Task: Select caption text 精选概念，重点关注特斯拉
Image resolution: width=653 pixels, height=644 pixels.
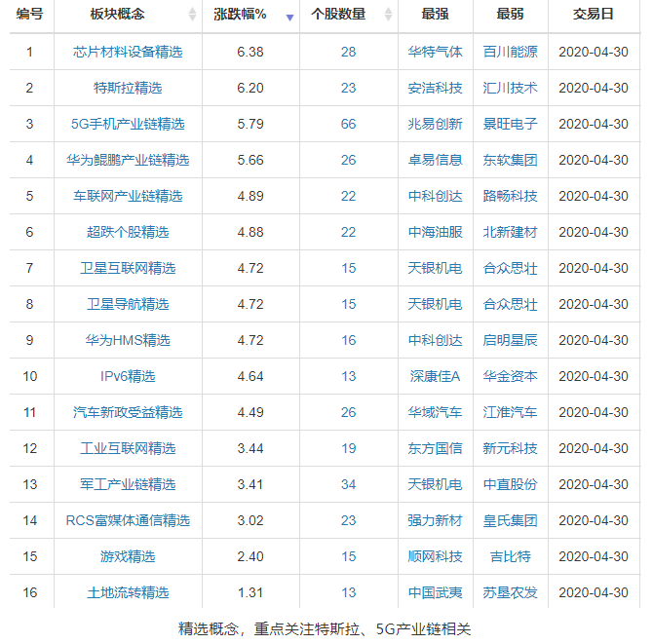Action: pos(269,628)
